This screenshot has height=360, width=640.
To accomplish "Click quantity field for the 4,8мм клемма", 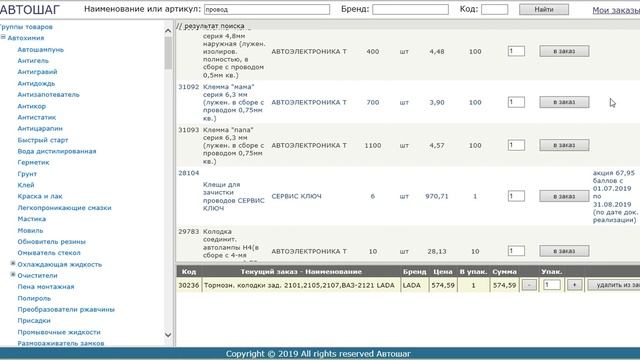I will 516,51.
